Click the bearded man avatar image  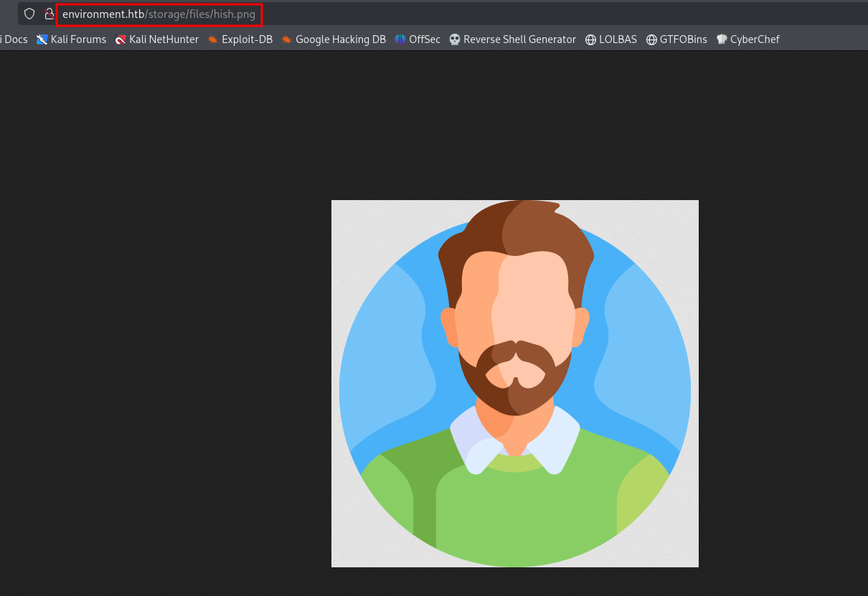click(514, 383)
